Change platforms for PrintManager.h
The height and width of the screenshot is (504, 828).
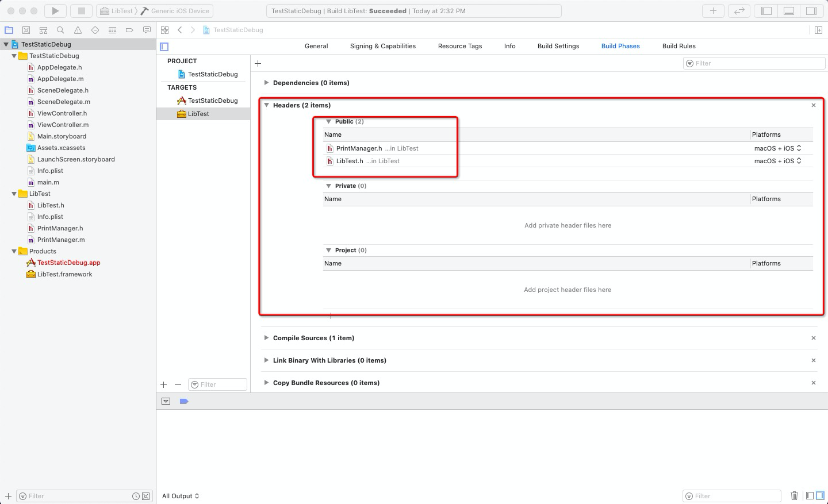[x=778, y=148]
